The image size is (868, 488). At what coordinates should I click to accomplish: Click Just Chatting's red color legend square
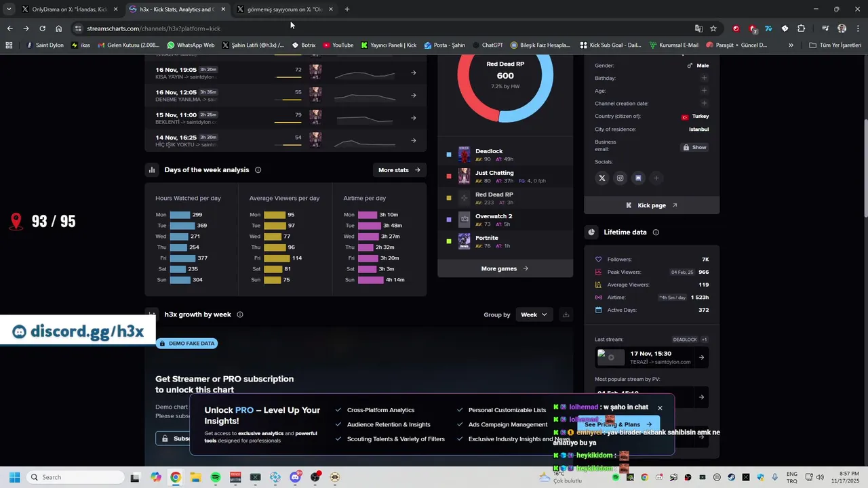point(449,176)
